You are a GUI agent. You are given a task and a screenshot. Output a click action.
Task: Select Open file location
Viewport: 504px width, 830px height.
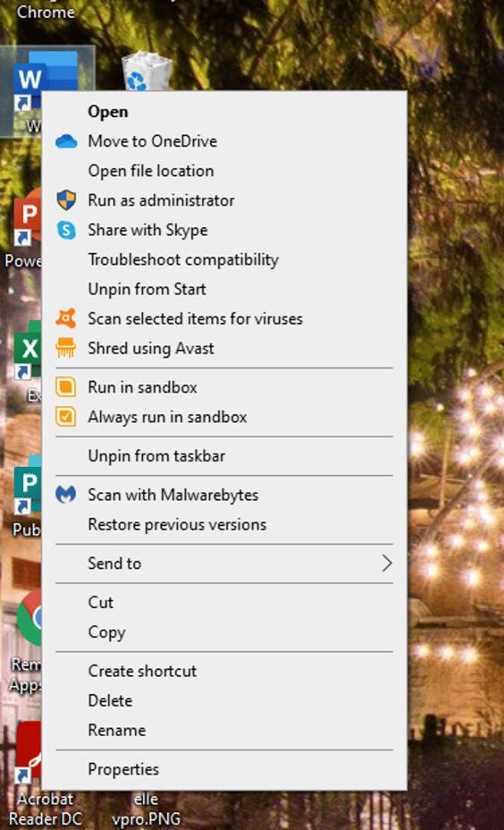click(224, 171)
